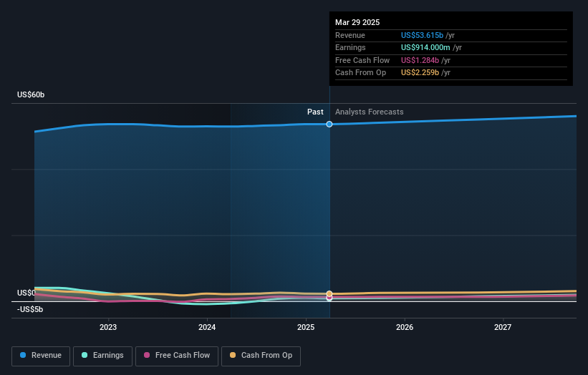Select the 2026 x-axis label
Viewport: 588px width, 375px height.
point(405,328)
